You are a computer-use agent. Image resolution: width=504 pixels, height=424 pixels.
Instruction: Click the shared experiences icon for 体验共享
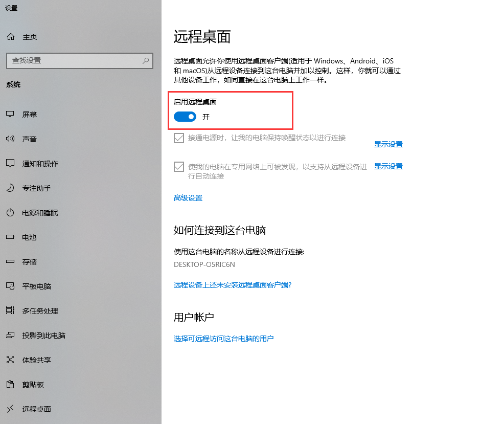pyautogui.click(x=10, y=360)
